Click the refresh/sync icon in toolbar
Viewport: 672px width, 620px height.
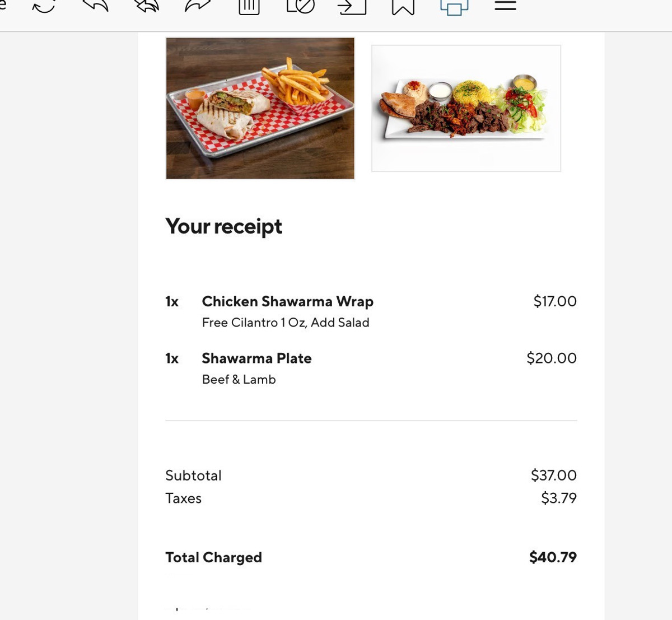click(x=44, y=6)
